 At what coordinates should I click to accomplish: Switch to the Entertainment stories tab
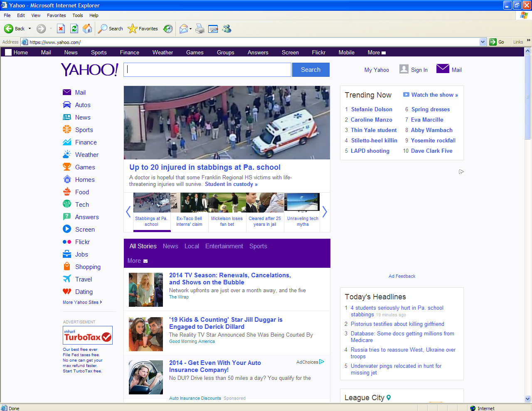[224, 246]
